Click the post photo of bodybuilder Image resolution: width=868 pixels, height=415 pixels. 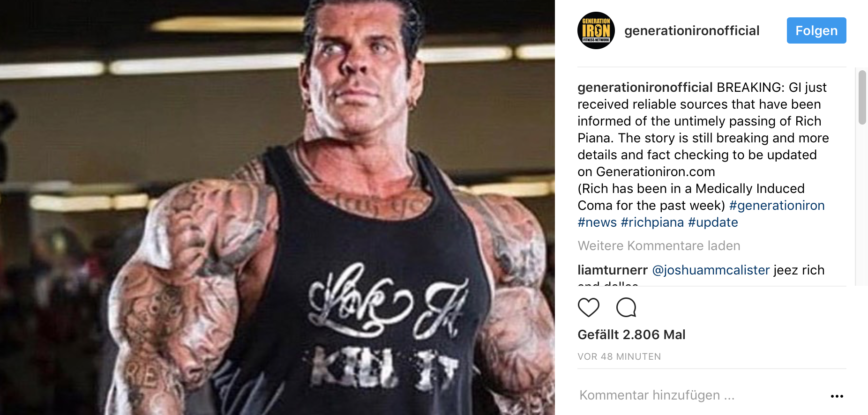277,207
